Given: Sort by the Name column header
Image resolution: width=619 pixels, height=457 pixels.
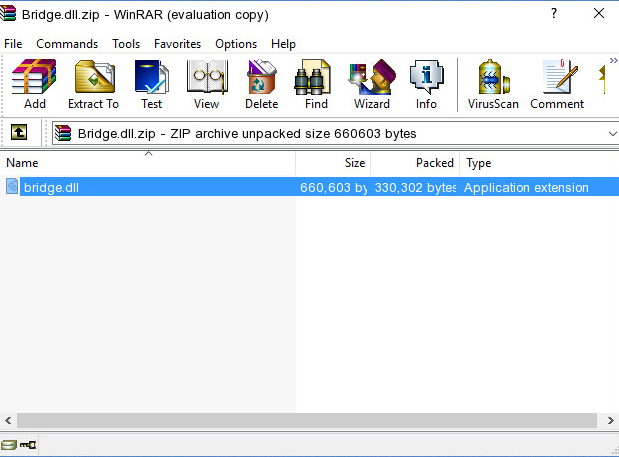Looking at the screenshot, I should point(148,163).
